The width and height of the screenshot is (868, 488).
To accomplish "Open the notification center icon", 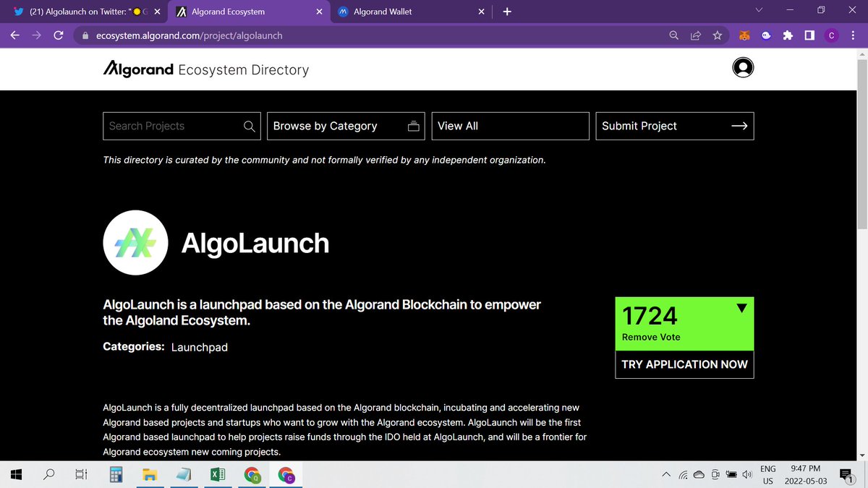I will (846, 475).
